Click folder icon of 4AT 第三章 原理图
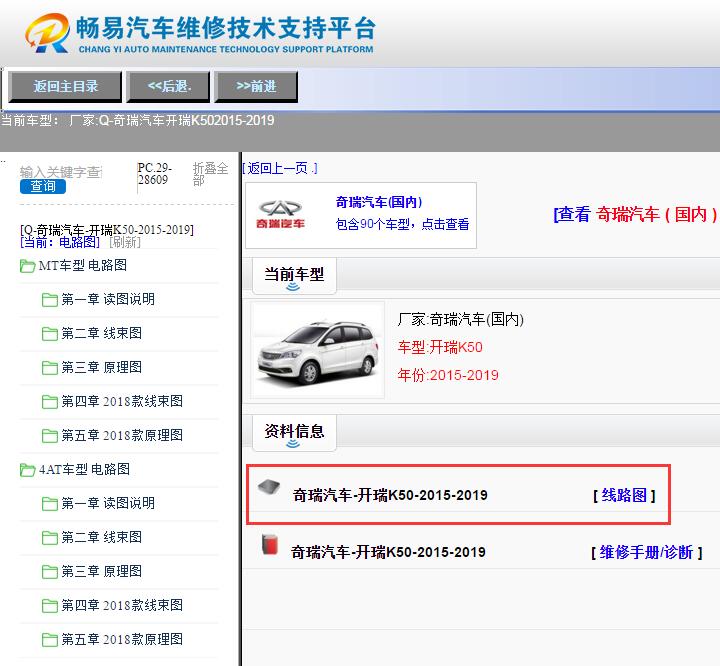The width and height of the screenshot is (720, 666). (50, 572)
